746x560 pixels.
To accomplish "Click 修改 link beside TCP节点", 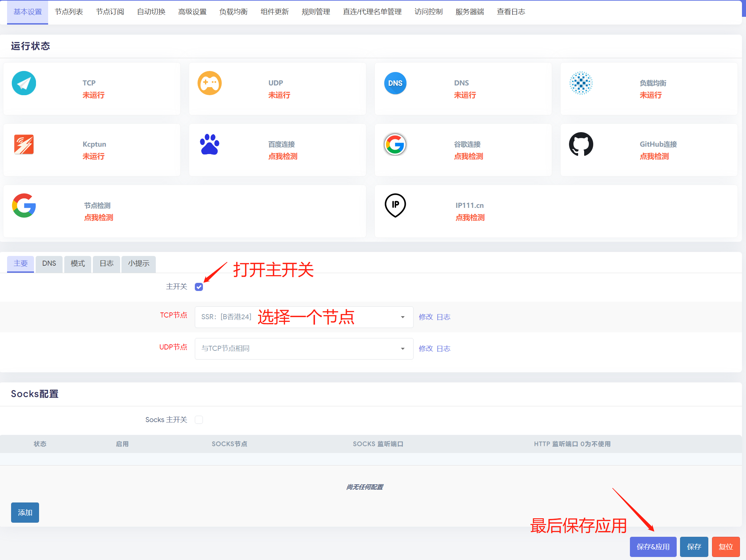I will click(x=426, y=317).
